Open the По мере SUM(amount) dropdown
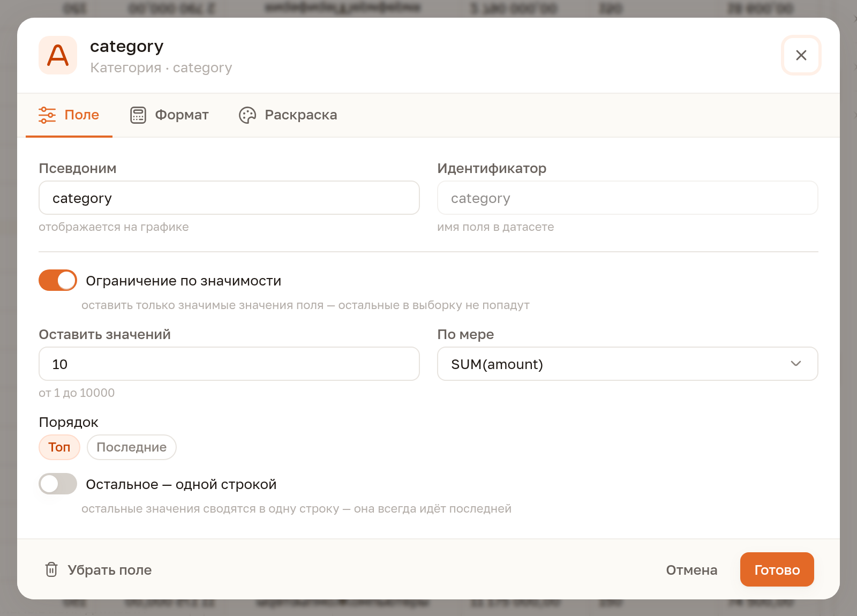The height and width of the screenshot is (616, 857). (628, 364)
